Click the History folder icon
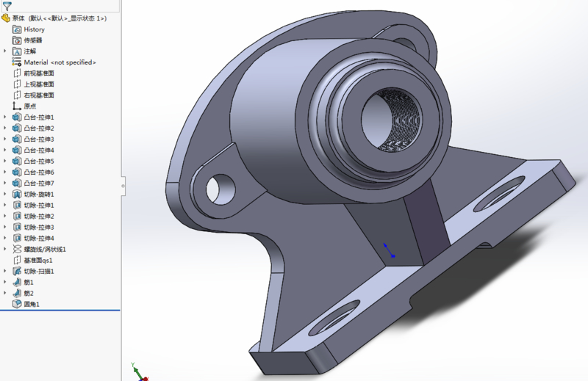Screen dimensions: 588x381 tap(17, 29)
